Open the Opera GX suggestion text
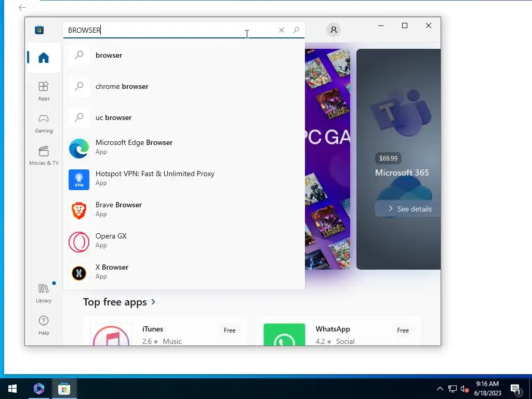The image size is (532, 399). [x=111, y=236]
